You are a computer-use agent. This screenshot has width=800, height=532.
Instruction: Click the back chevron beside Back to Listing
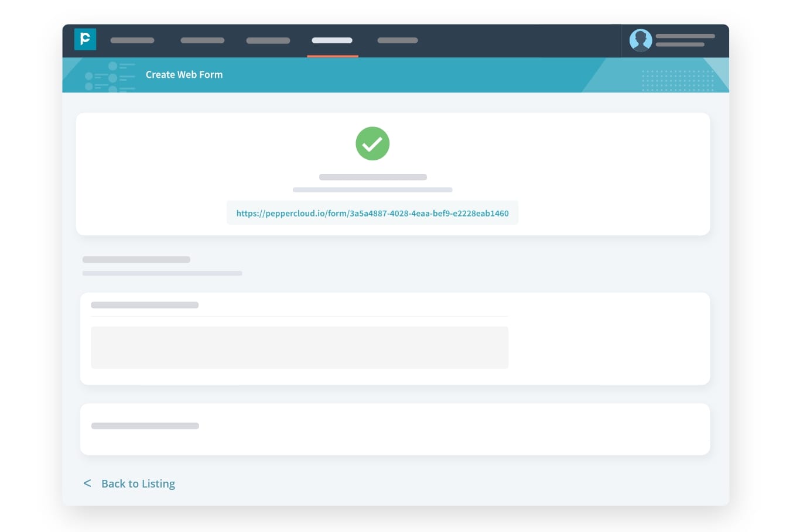pos(87,483)
